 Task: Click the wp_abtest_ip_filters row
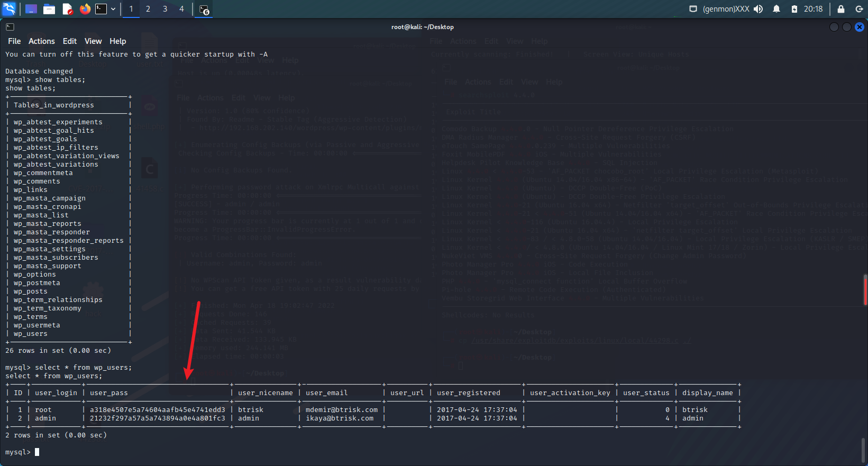tap(56, 148)
